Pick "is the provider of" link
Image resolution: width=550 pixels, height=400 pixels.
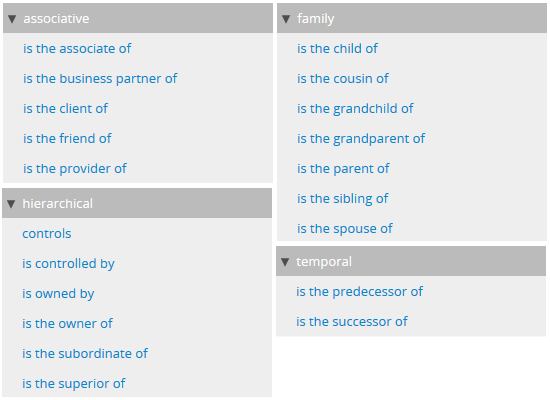click(75, 169)
